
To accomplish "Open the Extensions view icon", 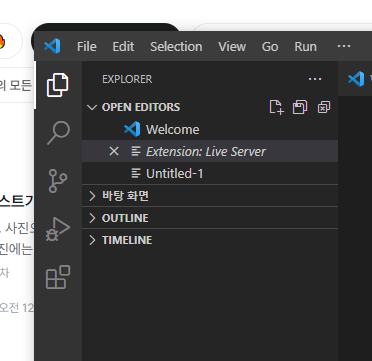I will click(x=58, y=277).
